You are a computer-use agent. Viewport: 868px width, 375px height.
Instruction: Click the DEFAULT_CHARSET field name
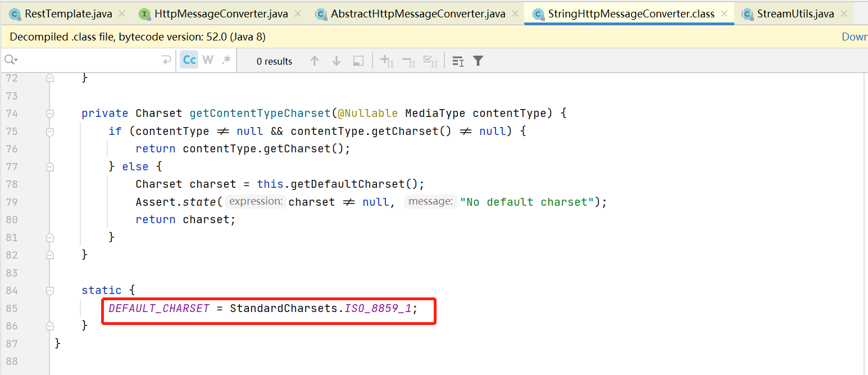[159, 309]
